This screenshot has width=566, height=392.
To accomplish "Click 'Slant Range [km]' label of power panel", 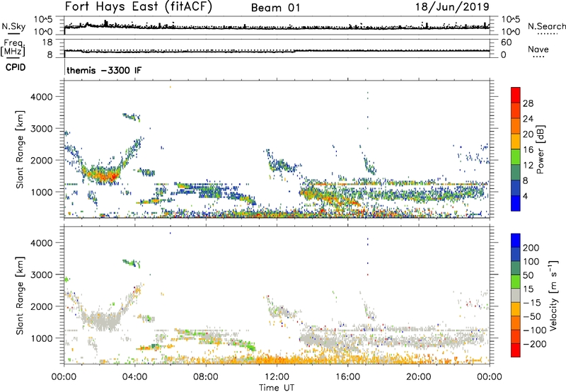I will [x=20, y=149].
